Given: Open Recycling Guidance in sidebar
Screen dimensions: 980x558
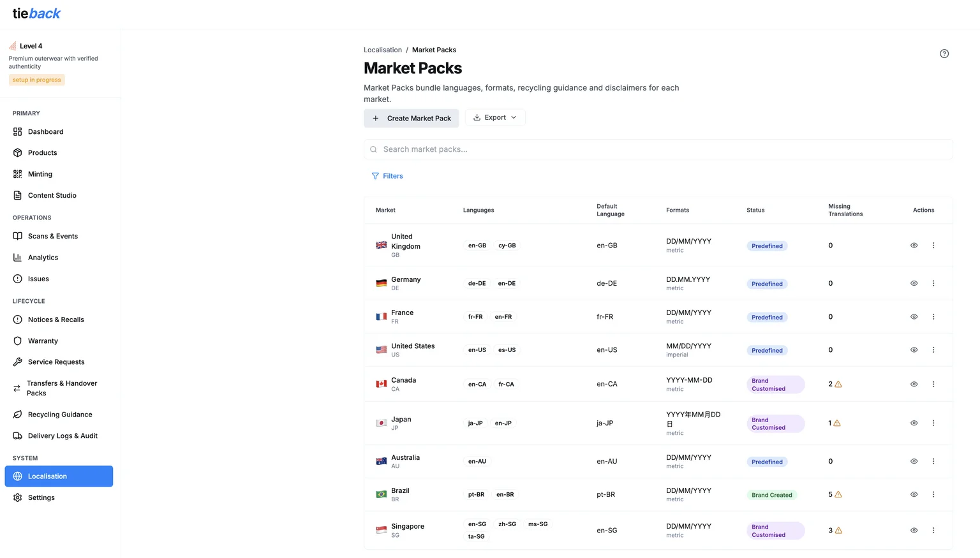Looking at the screenshot, I should (x=60, y=414).
